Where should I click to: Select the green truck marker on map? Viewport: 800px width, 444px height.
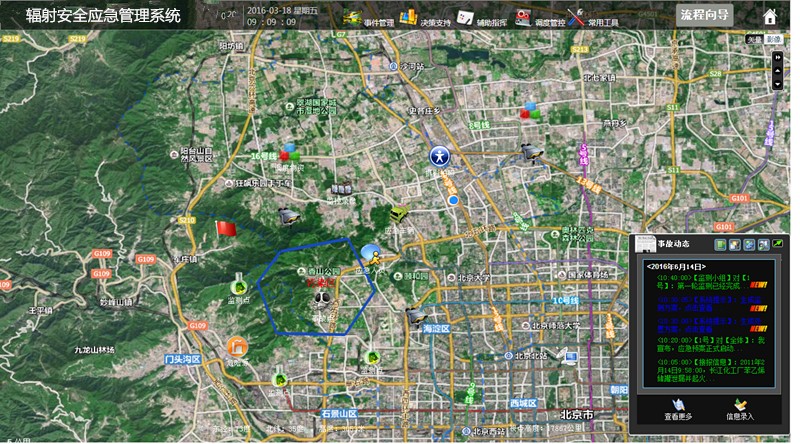point(398,215)
